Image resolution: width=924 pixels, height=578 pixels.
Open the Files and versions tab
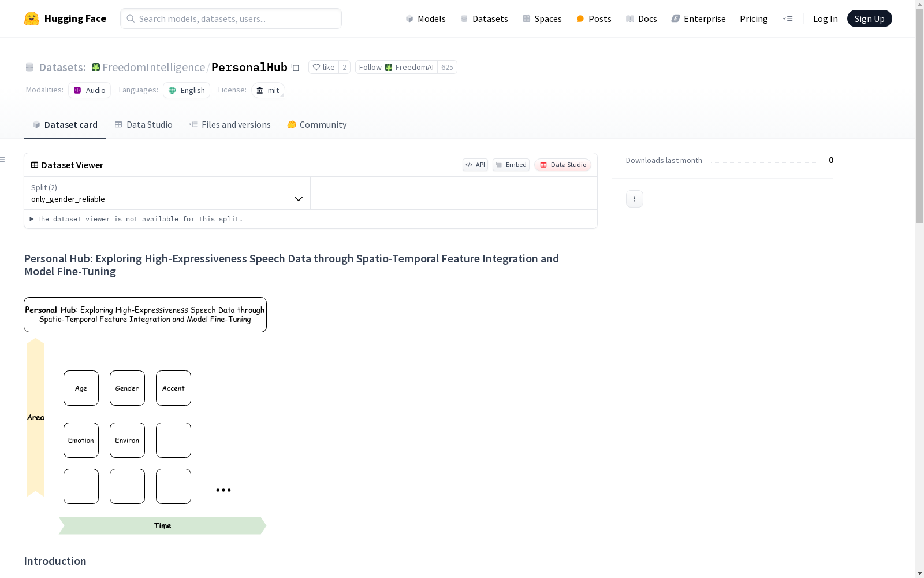pos(230,125)
